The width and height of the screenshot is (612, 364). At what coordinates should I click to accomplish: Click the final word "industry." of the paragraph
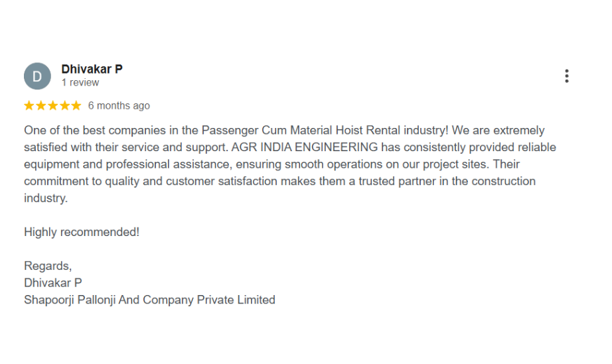(x=46, y=198)
